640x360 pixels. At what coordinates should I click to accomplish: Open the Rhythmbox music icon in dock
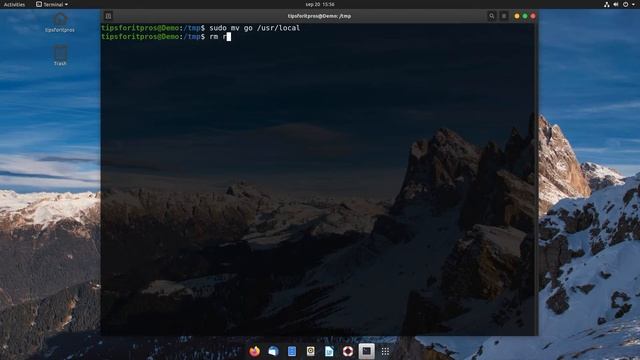(x=311, y=351)
